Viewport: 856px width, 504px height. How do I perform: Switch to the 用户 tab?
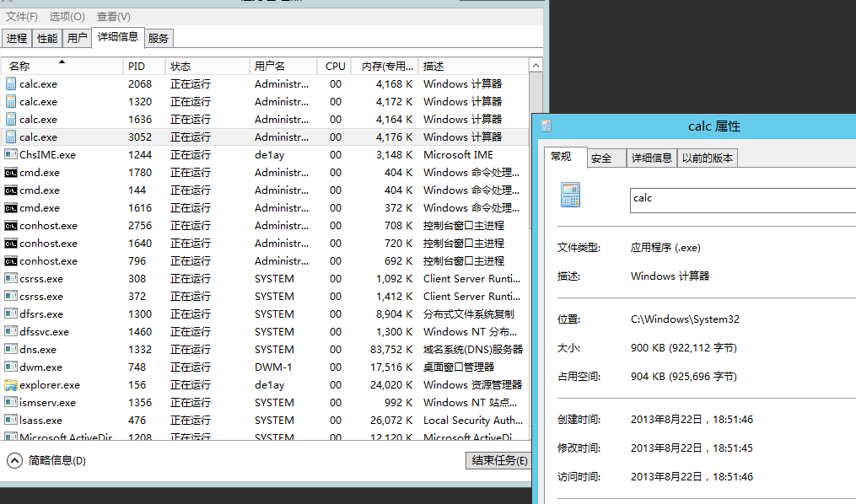[x=77, y=38]
